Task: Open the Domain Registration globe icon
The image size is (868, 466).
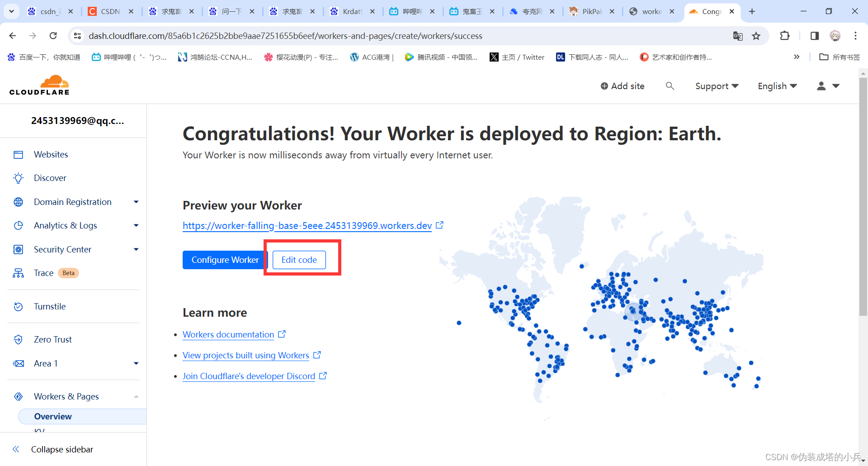Action: pyautogui.click(x=18, y=202)
